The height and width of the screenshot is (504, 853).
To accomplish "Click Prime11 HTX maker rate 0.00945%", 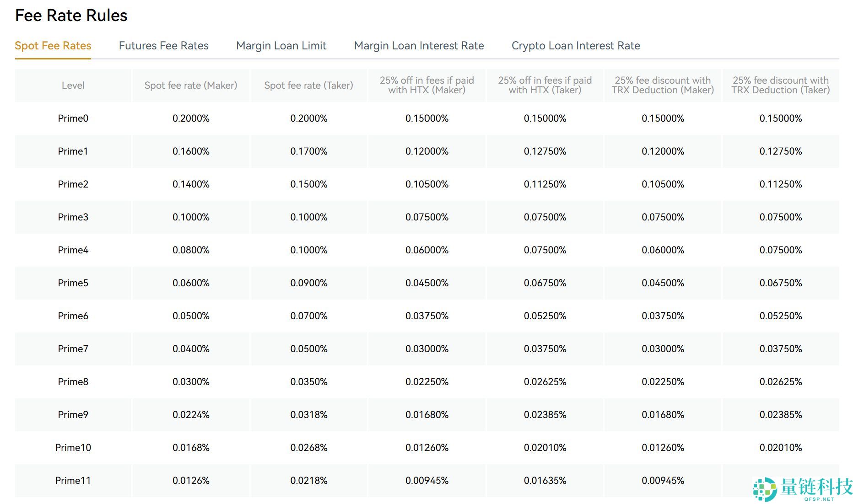I will click(427, 481).
